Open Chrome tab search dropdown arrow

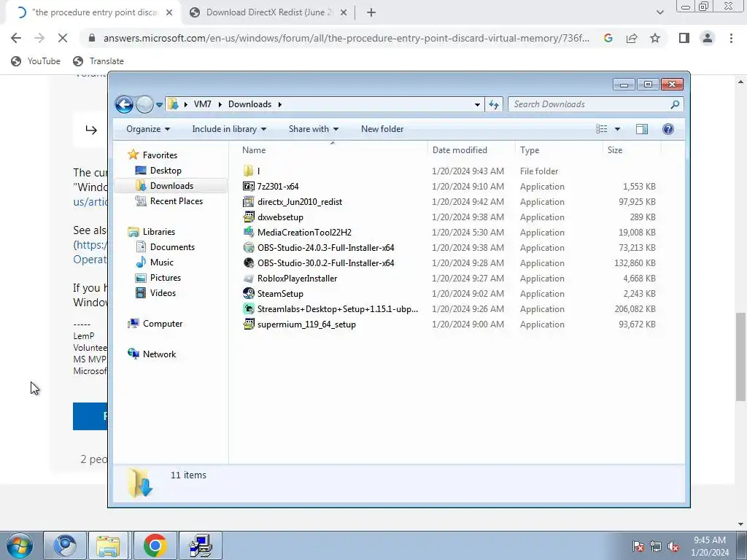pyautogui.click(x=659, y=13)
